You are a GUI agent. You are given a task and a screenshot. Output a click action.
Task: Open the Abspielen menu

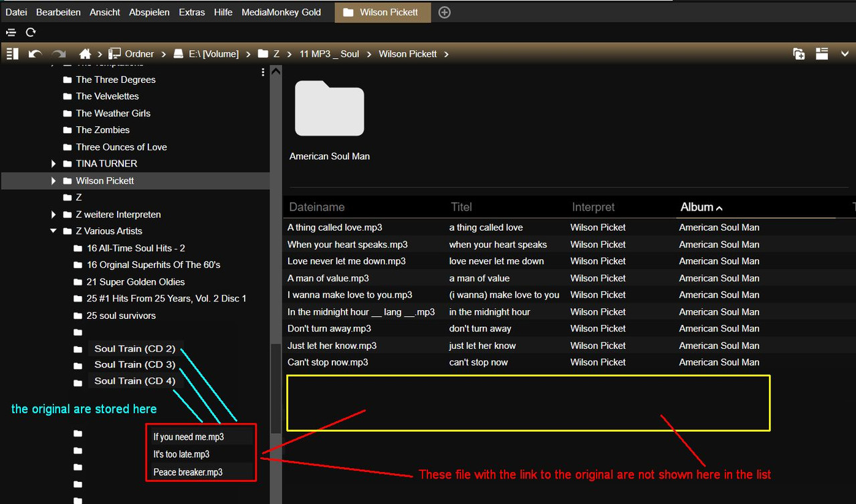[x=149, y=12]
